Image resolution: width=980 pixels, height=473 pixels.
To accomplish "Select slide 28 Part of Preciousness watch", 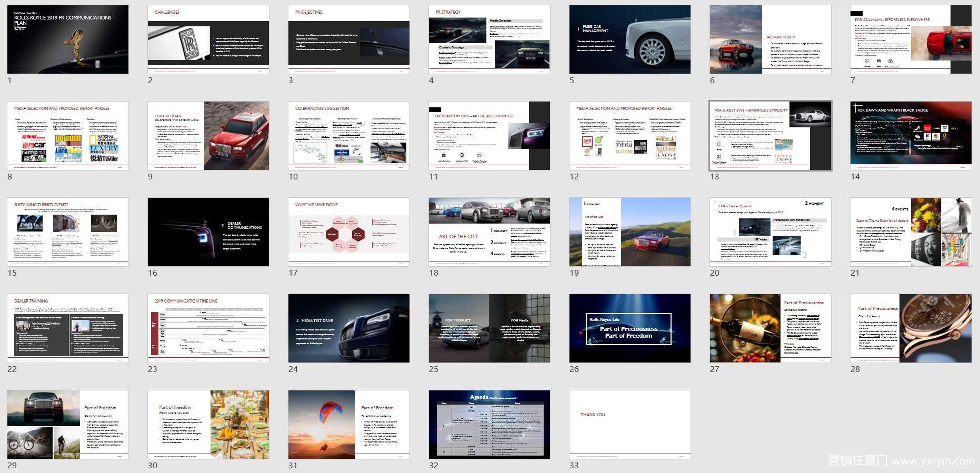I will click(911, 328).
